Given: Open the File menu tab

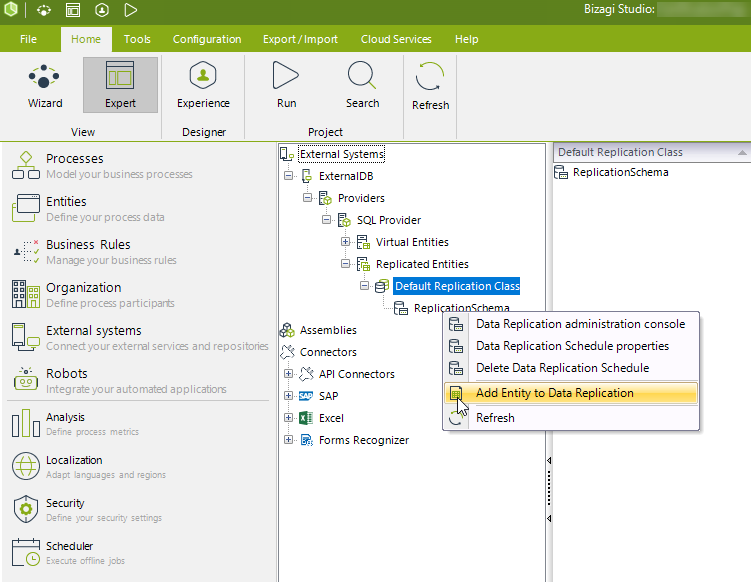Looking at the screenshot, I should tap(28, 39).
